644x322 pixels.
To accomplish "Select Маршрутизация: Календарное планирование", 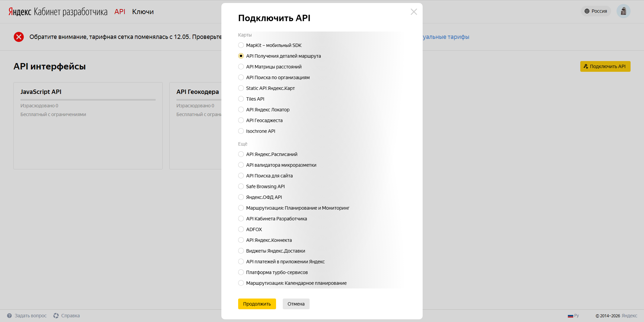I will click(x=241, y=283).
